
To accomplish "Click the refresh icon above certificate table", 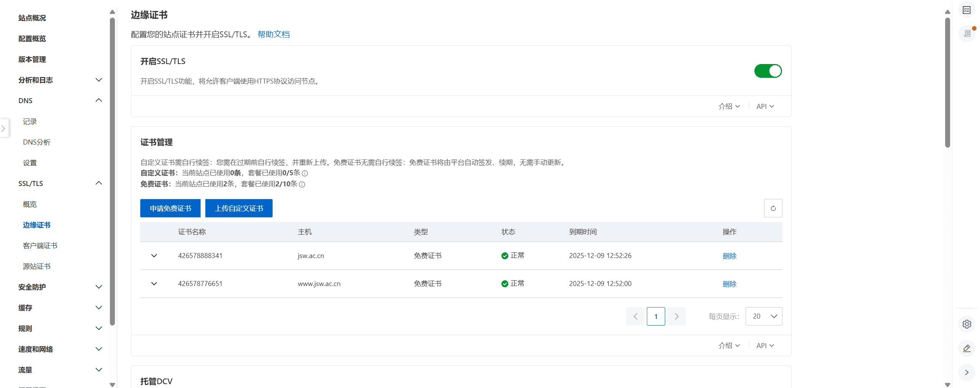I will 773,208.
